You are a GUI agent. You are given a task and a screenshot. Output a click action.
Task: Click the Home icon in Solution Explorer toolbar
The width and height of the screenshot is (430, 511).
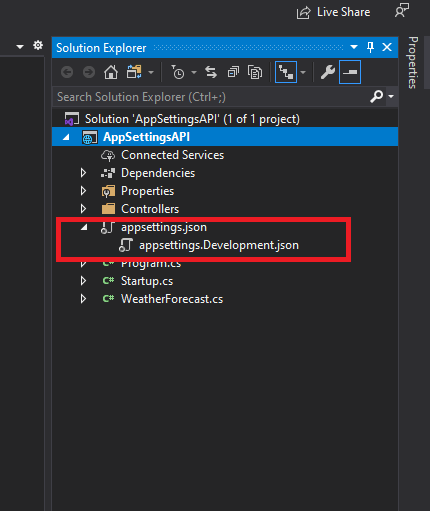[111, 72]
